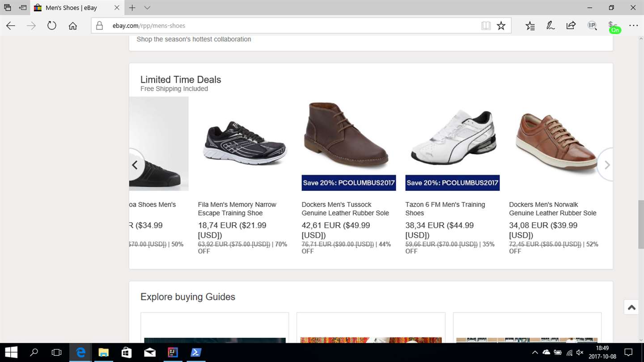Open Microsoft Store from the taskbar
The image size is (644, 362).
pos(127,352)
